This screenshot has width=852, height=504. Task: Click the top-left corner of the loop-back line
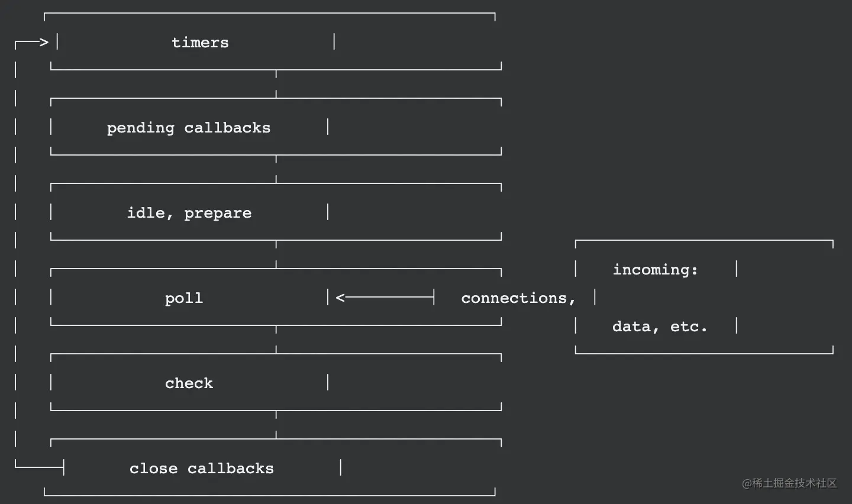17,43
